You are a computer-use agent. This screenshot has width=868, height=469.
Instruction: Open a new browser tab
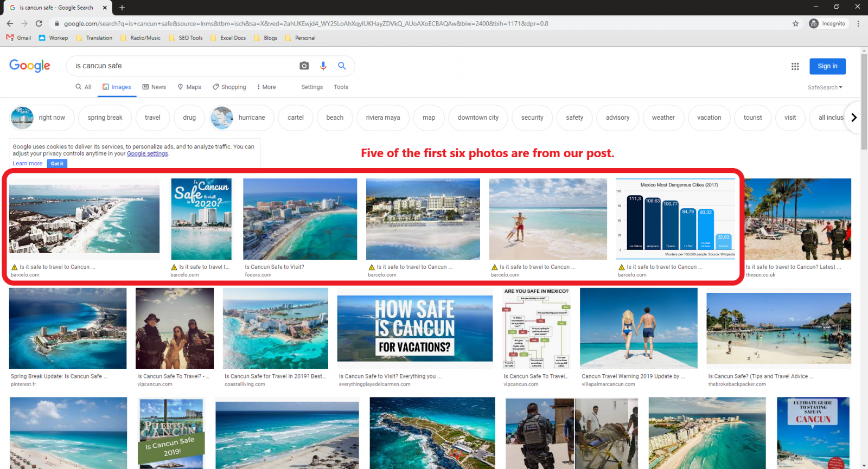tap(122, 8)
